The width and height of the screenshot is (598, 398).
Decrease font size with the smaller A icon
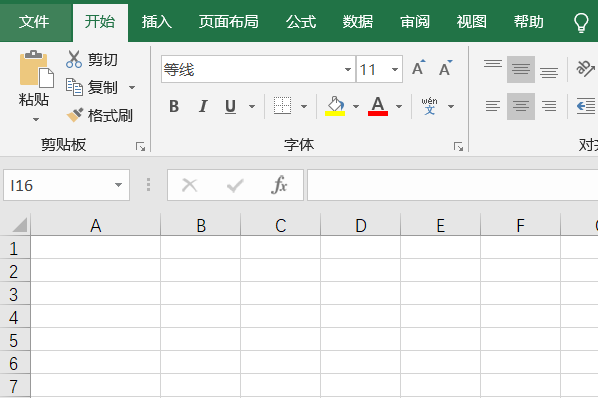445,68
